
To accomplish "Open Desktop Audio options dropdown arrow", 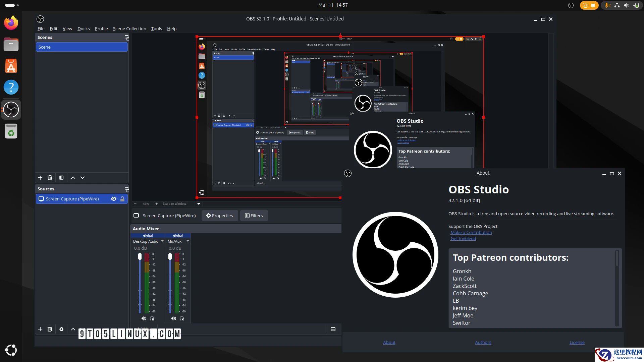I will coord(162,241).
